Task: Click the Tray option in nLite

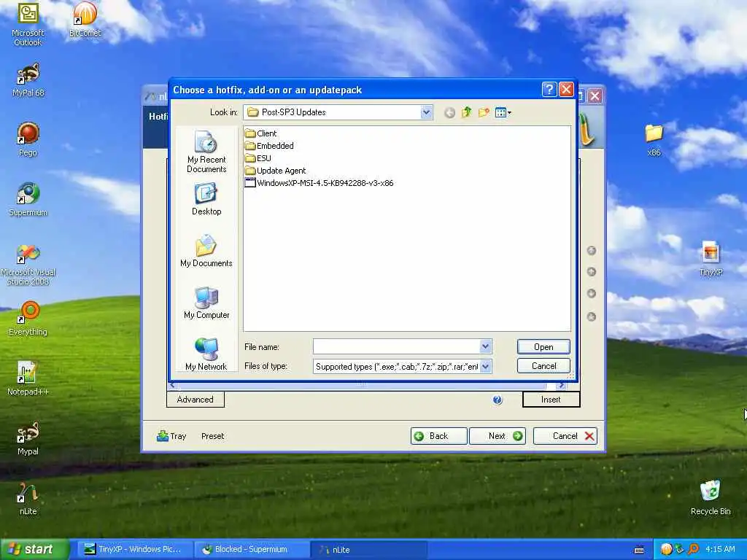Action: tap(171, 436)
